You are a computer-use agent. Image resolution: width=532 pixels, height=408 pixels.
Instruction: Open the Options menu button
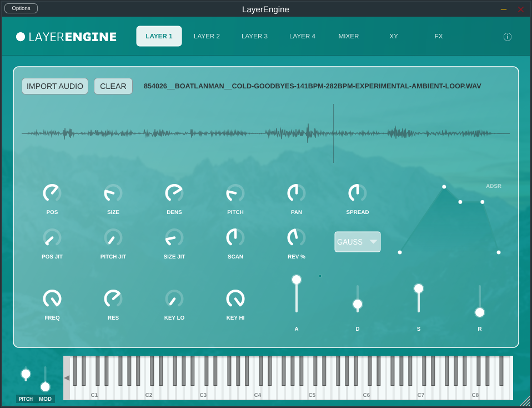point(21,8)
